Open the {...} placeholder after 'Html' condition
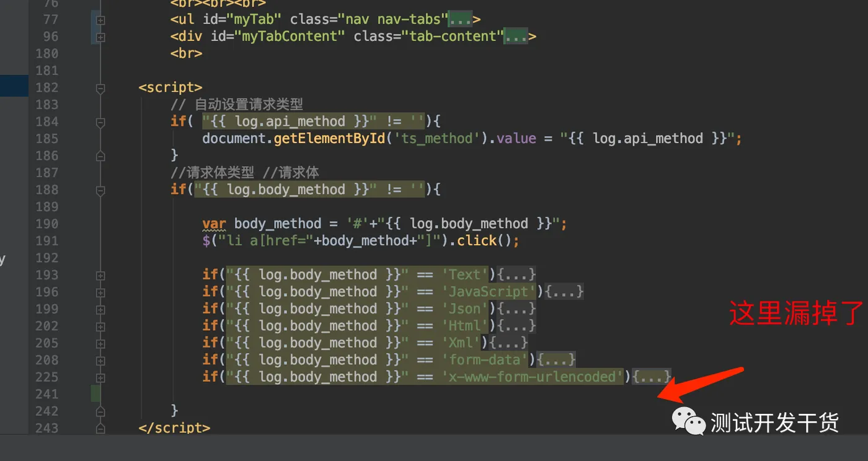The height and width of the screenshot is (461, 868). coord(517,325)
